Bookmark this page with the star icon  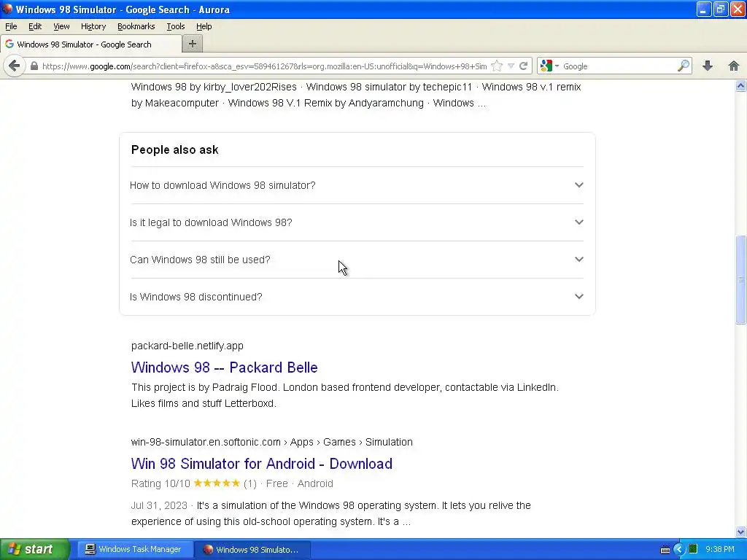496,66
